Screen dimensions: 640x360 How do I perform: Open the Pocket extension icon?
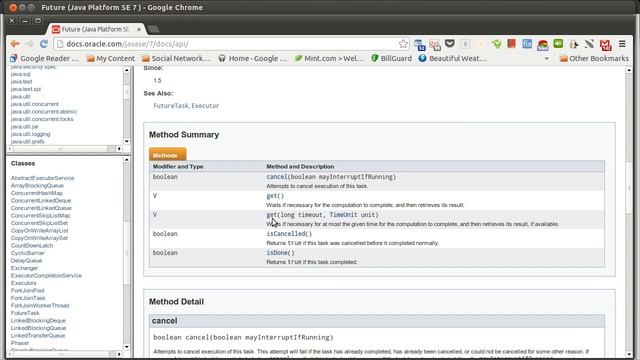coord(450,44)
